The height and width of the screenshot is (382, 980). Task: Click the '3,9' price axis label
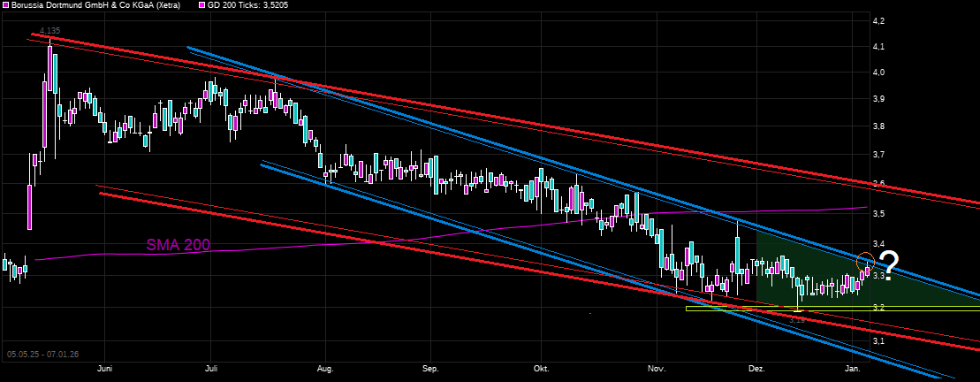(x=878, y=99)
